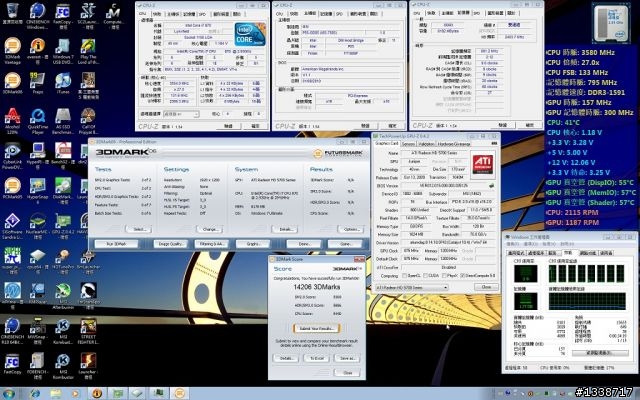Select the super_pi desktop icon
The image size is (640, 400).
12,261
